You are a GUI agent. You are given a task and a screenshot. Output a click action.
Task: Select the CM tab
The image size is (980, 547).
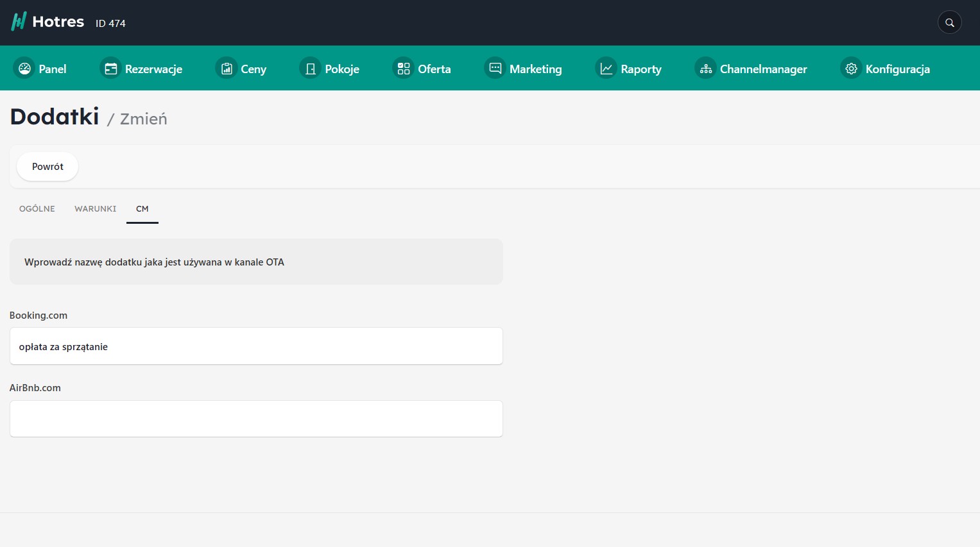(x=142, y=209)
